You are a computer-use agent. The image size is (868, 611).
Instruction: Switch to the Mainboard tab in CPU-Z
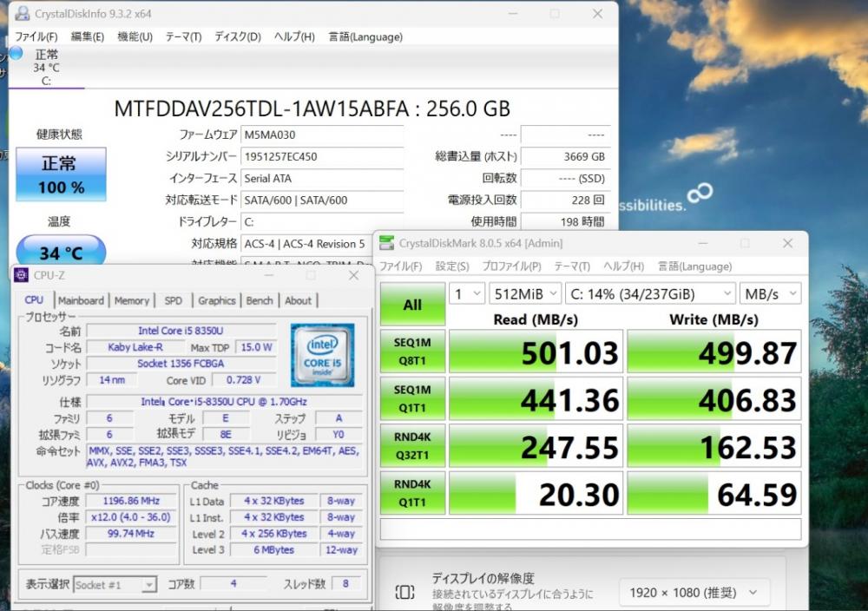coord(81,300)
